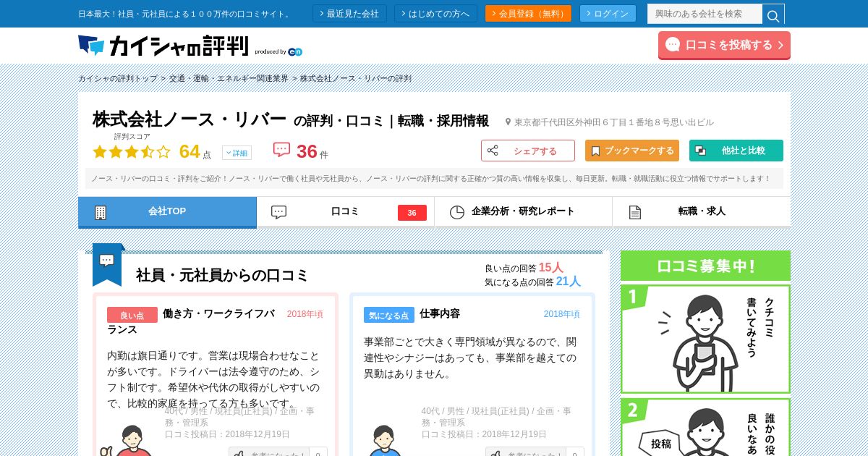
Task: Click the シェアする button
Action: click(x=528, y=151)
